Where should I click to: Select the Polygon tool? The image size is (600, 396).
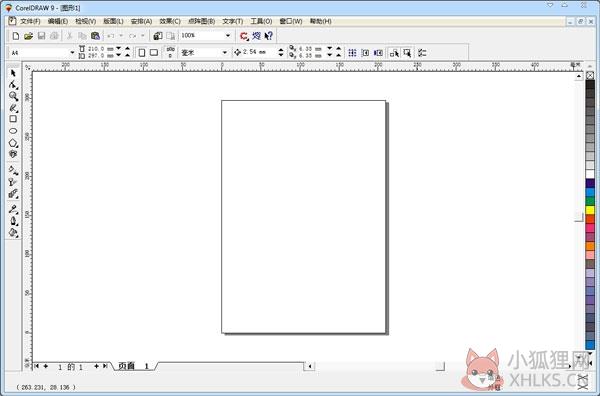click(x=13, y=143)
